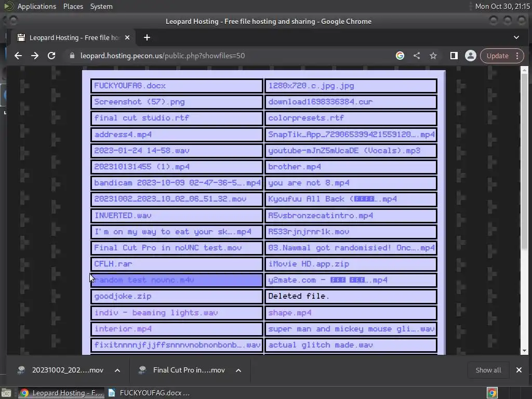Click the show desktop icon in bottom panel
Screen dimensions: 532x399
(6, 393)
